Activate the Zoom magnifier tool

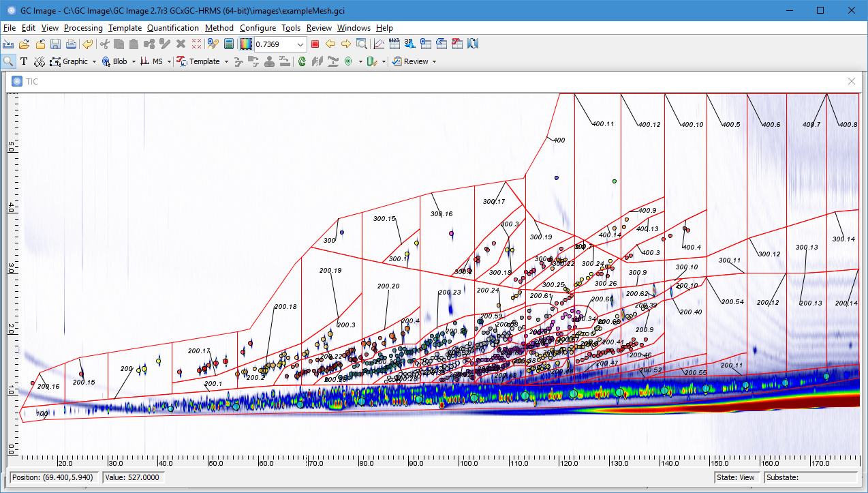click(9, 61)
